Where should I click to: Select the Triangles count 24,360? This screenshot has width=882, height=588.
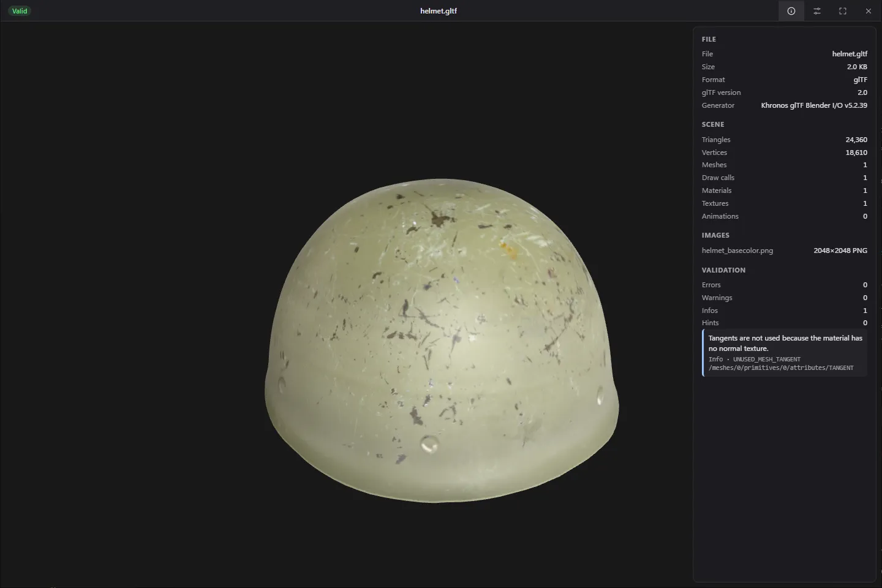[x=856, y=140]
